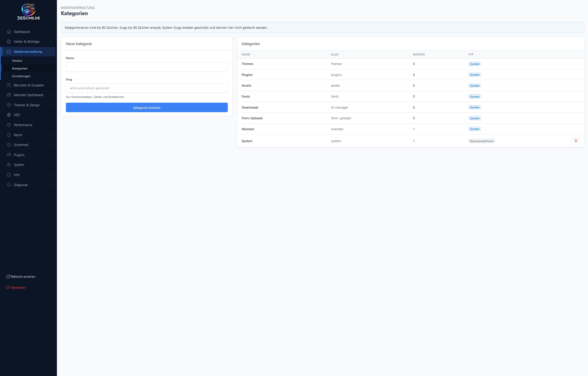588x376 pixels.
Task: Click the 365CMS.DE logo
Action: click(28, 12)
